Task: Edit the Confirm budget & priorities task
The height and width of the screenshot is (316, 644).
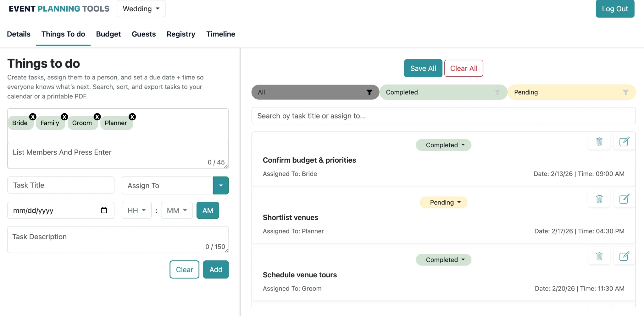Action: tap(625, 141)
